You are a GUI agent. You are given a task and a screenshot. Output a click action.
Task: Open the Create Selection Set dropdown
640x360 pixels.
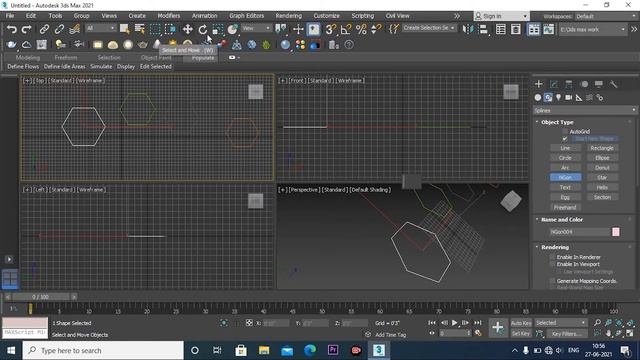pos(429,28)
